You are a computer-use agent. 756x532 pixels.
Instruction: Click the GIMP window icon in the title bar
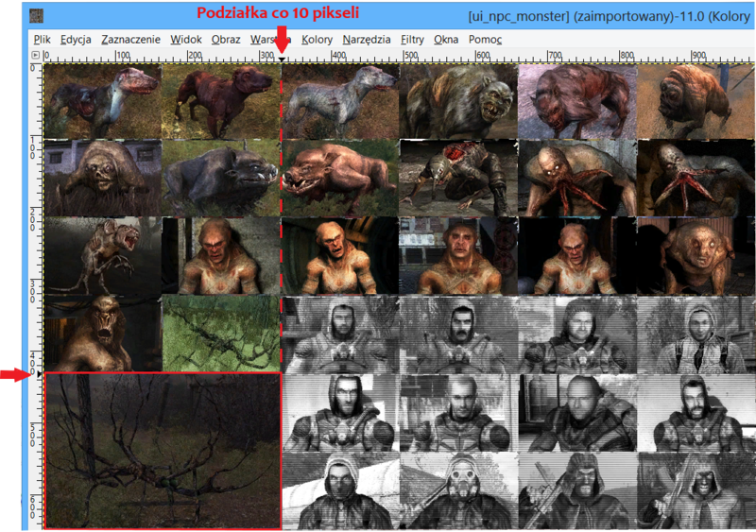tap(37, 16)
